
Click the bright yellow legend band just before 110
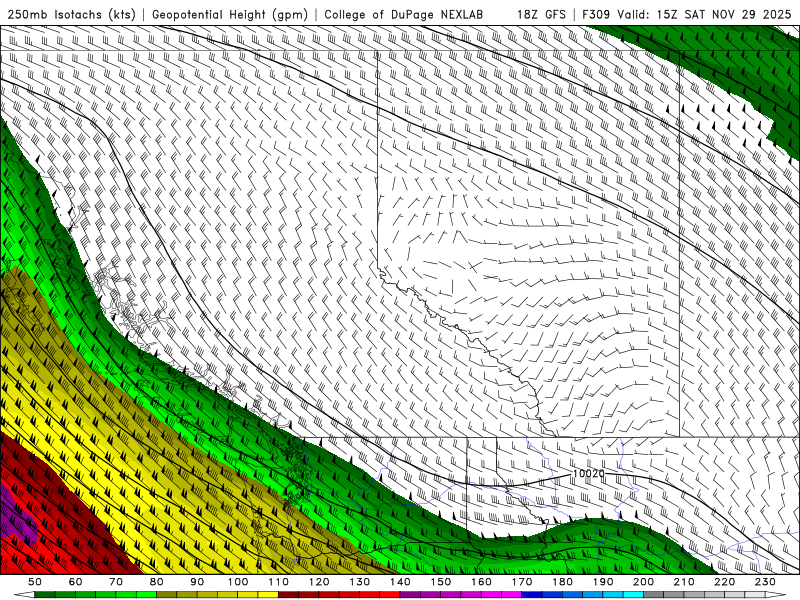268,595
